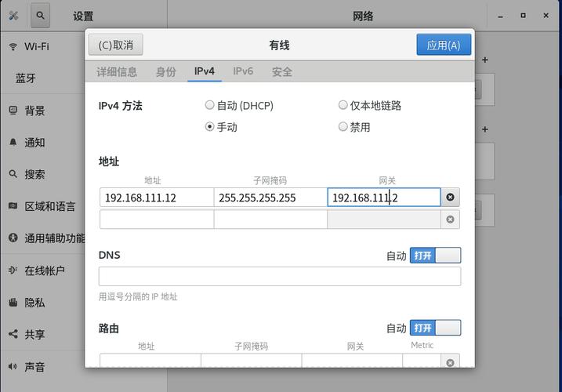Click the (C)取消 cancel button

(116, 45)
